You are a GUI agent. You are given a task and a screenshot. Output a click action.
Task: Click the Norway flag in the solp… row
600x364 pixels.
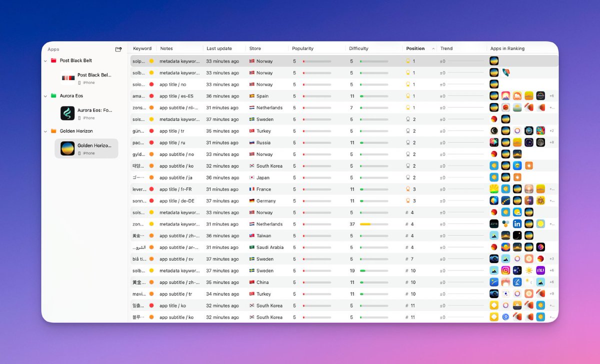[251, 61]
